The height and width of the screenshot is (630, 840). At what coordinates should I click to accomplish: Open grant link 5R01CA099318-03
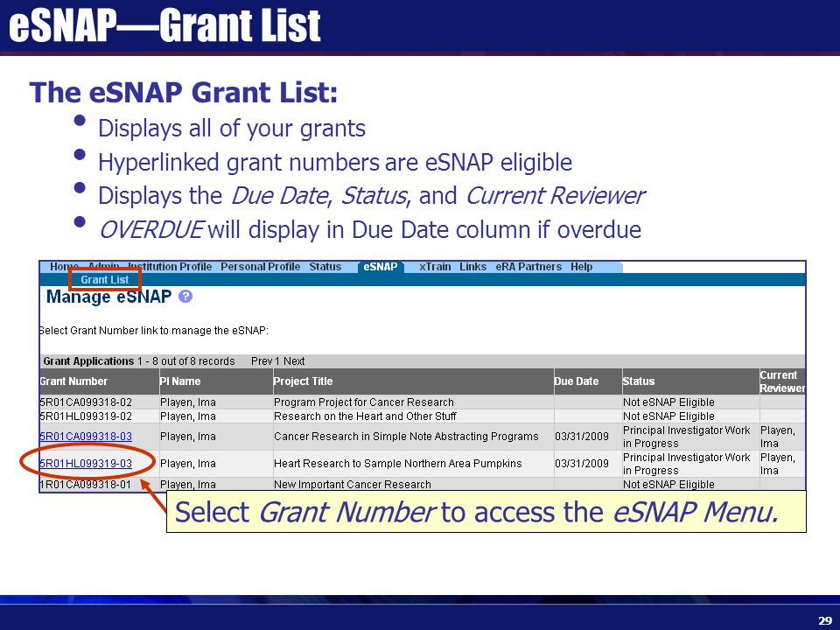[x=86, y=437]
